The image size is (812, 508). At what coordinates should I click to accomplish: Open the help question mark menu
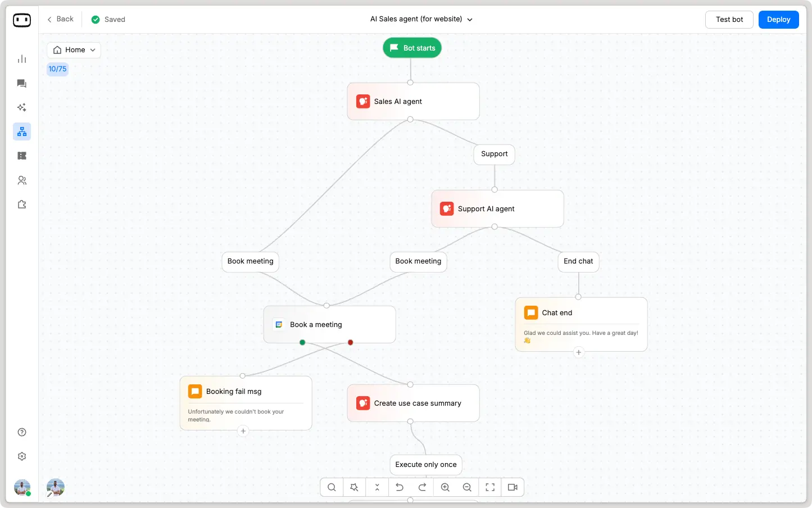[21, 432]
